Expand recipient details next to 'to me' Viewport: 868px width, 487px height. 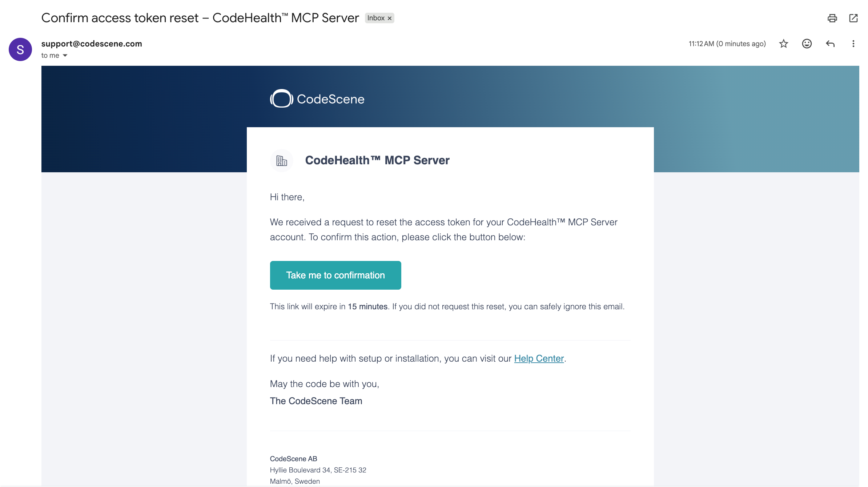coord(65,56)
